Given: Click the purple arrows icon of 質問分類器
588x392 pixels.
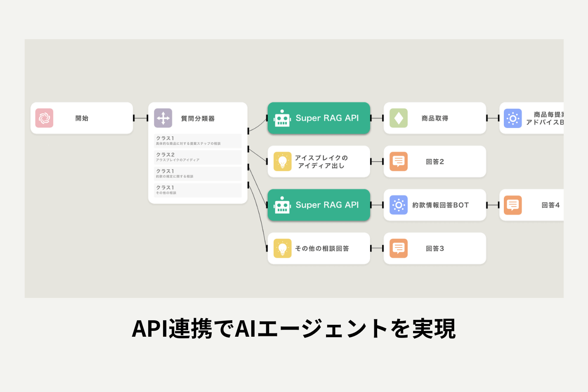Looking at the screenshot, I should pyautogui.click(x=163, y=118).
